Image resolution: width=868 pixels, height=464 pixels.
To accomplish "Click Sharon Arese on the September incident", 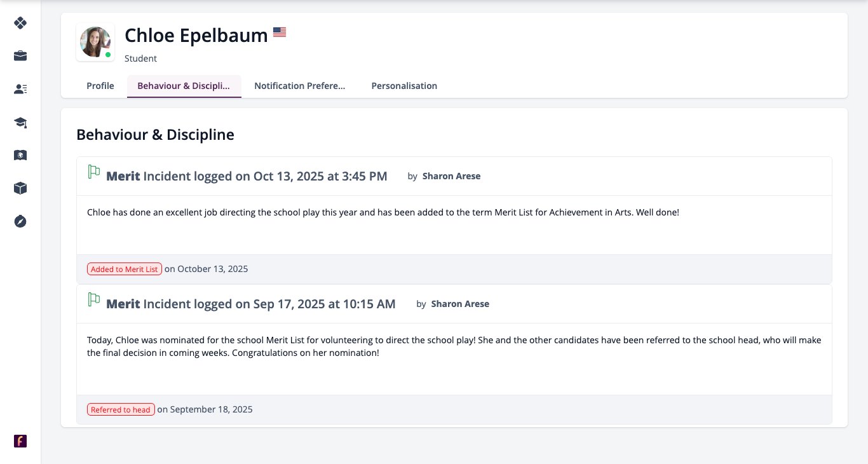I will (x=460, y=304).
